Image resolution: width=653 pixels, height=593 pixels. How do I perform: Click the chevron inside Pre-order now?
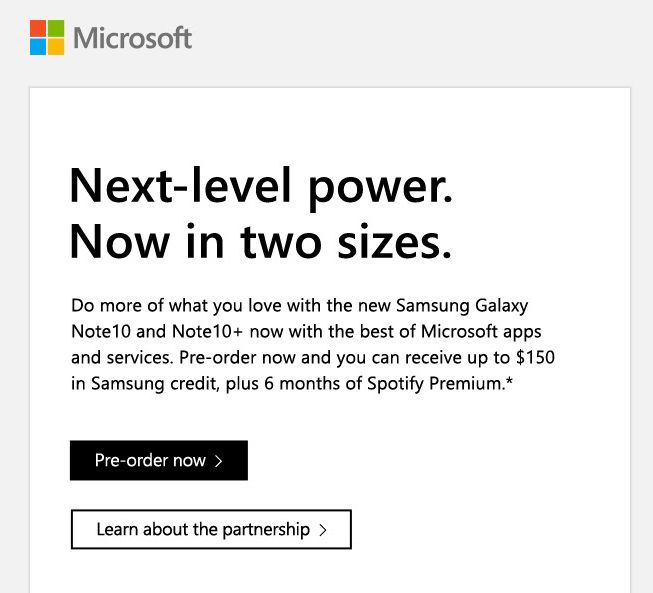(x=219, y=461)
